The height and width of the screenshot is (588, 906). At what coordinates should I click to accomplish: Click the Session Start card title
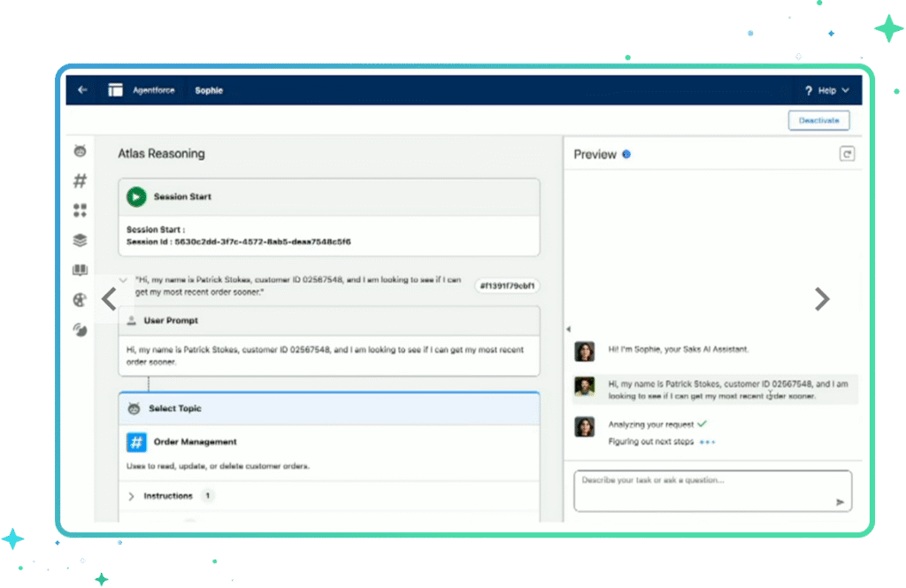[x=182, y=197]
